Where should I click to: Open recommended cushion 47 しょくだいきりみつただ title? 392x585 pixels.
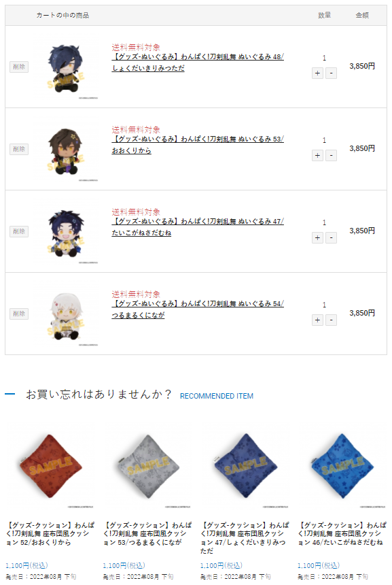coord(245,537)
